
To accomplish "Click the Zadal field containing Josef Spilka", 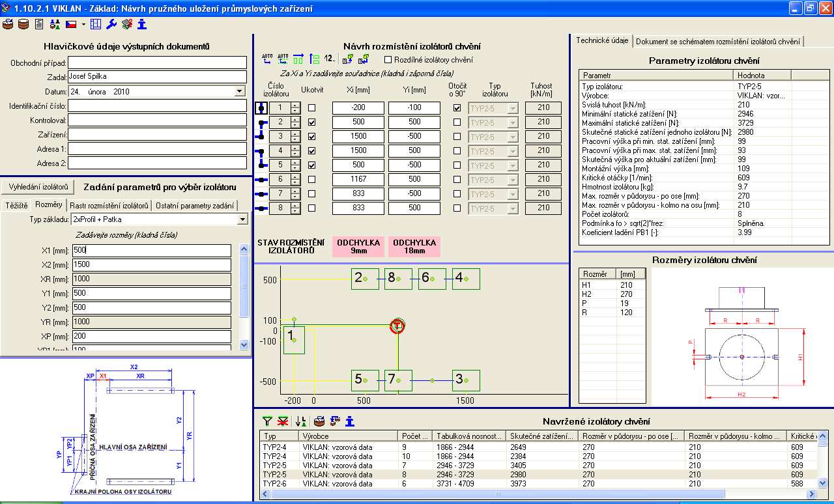I will (x=158, y=77).
